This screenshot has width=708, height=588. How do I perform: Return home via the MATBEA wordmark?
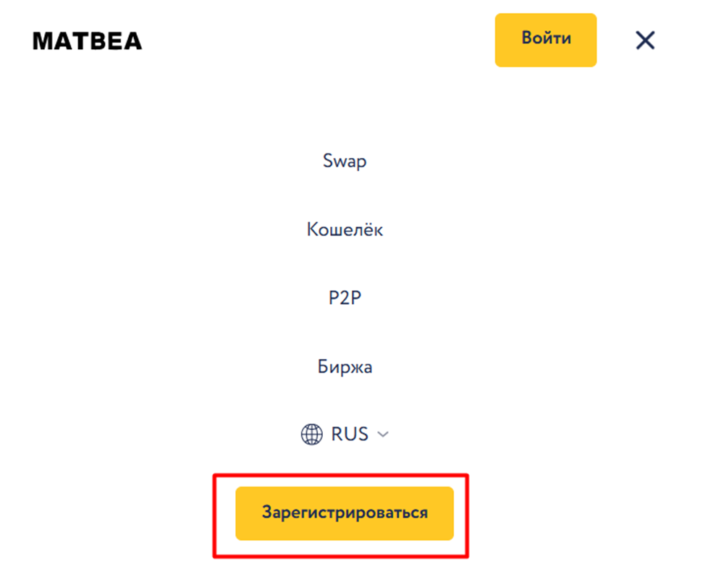point(88,41)
